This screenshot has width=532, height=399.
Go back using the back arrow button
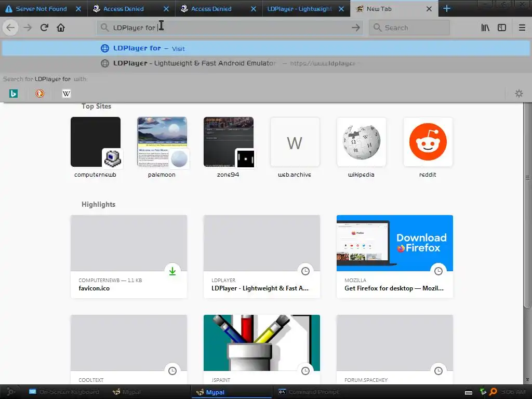(10, 28)
